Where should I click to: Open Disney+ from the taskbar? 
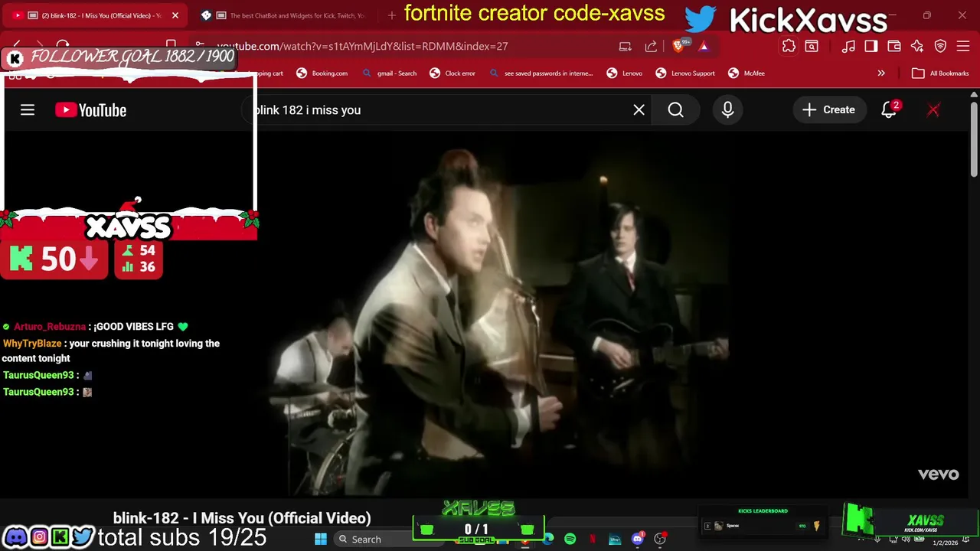point(615,540)
